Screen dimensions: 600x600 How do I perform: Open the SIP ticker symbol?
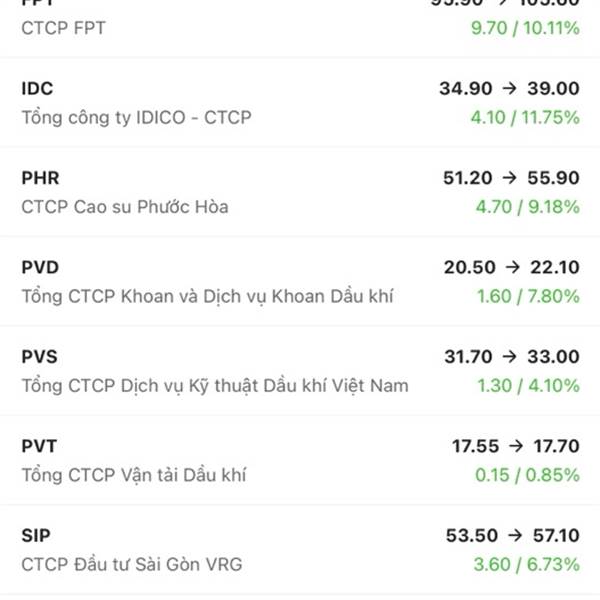[36, 536]
